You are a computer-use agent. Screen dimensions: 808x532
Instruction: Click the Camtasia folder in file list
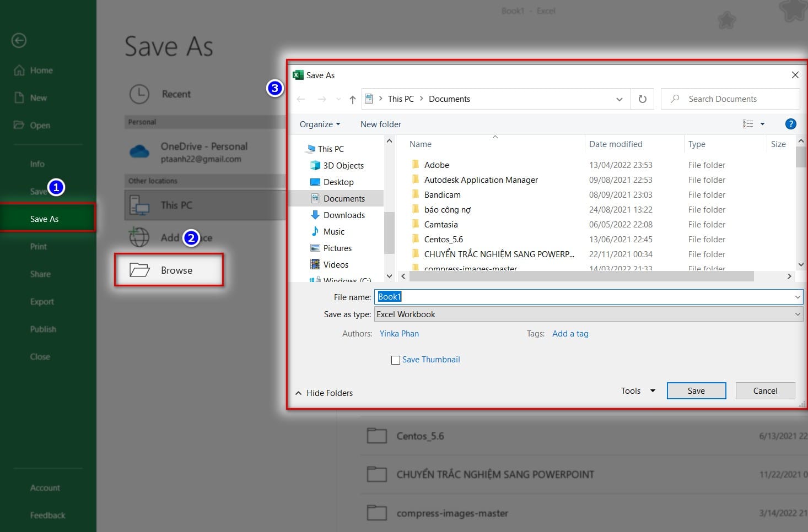coord(441,224)
